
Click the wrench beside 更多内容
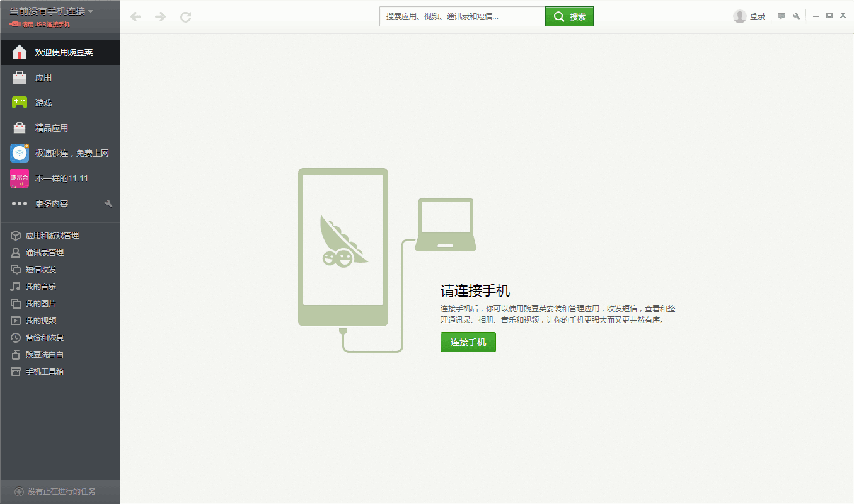(108, 203)
